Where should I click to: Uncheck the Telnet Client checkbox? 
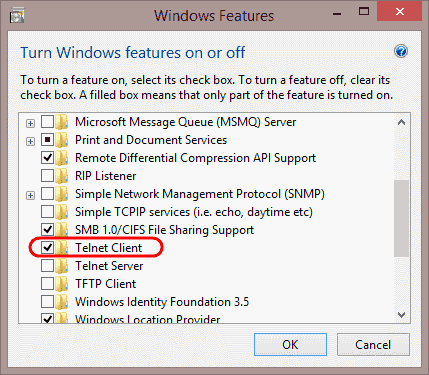click(47, 247)
